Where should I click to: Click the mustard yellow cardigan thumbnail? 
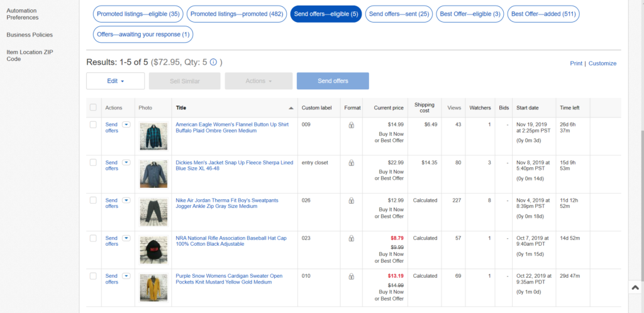click(153, 288)
